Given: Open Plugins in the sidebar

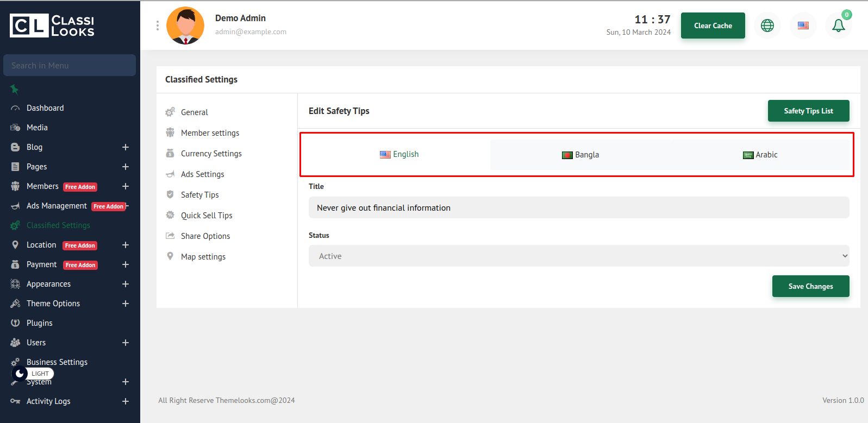Looking at the screenshot, I should tap(40, 323).
